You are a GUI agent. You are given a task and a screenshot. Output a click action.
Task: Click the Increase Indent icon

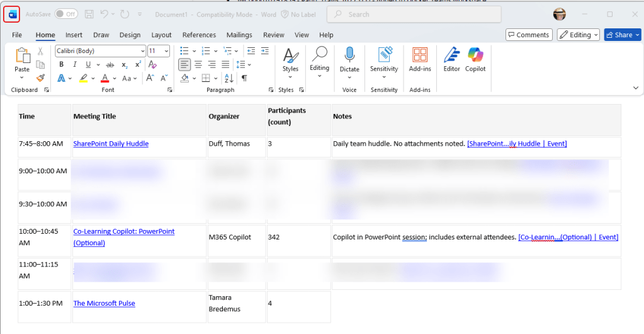click(x=266, y=50)
